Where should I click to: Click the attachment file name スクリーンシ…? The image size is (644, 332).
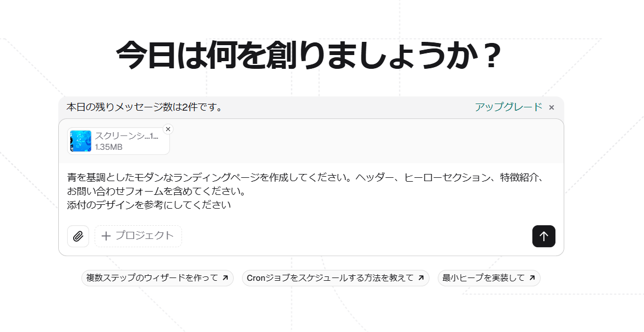[126, 136]
